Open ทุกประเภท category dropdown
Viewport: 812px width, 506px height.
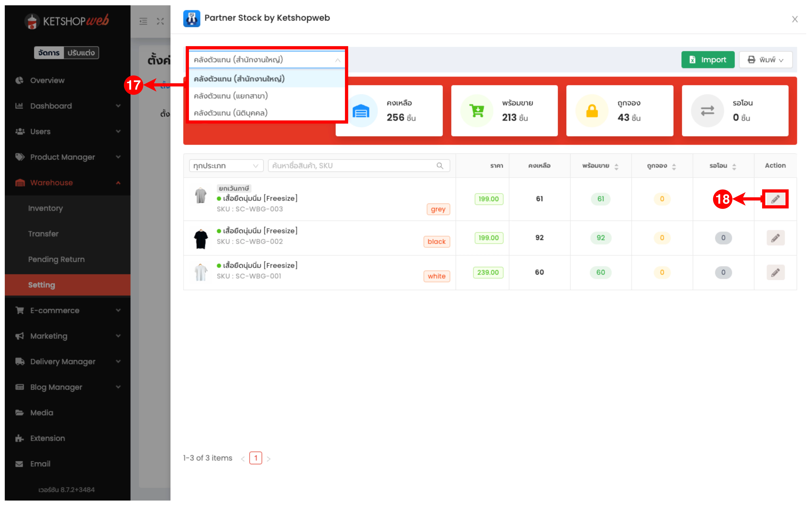pos(226,166)
